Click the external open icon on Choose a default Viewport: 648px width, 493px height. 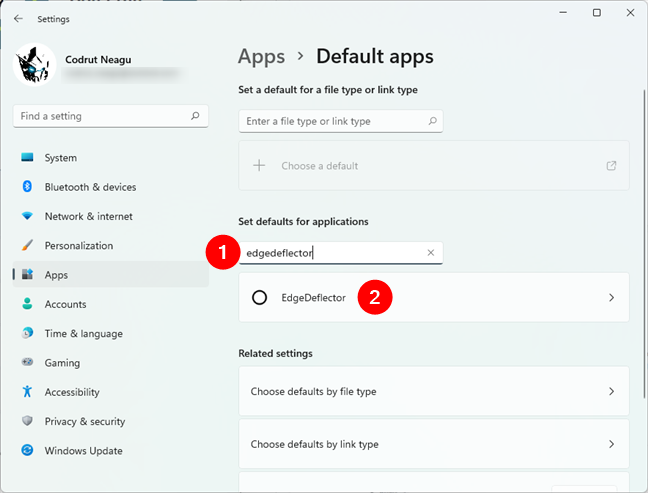pyautogui.click(x=611, y=166)
